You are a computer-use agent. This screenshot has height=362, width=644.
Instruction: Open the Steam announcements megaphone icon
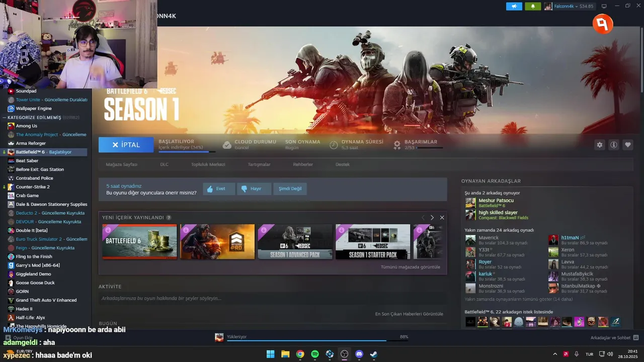point(514,6)
